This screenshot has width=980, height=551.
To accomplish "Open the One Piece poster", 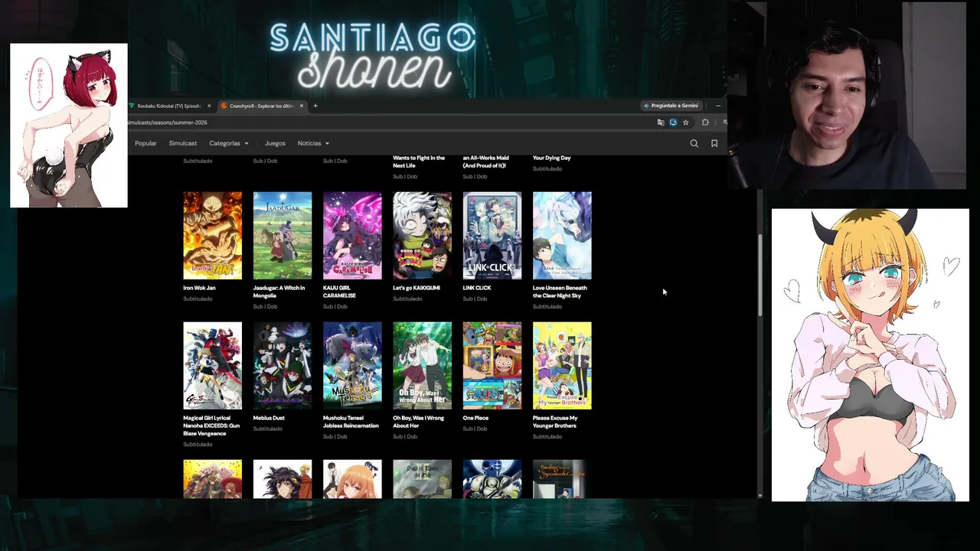I will coord(492,366).
